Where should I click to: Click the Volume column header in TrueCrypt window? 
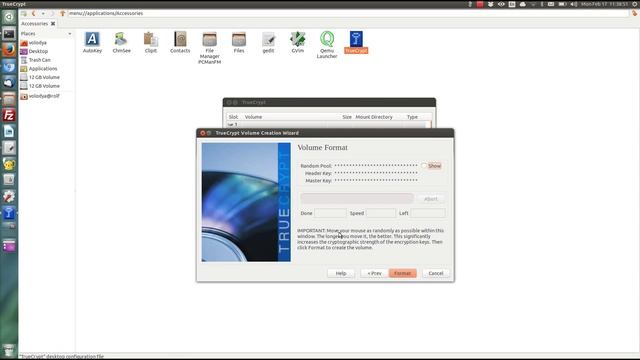pyautogui.click(x=253, y=117)
